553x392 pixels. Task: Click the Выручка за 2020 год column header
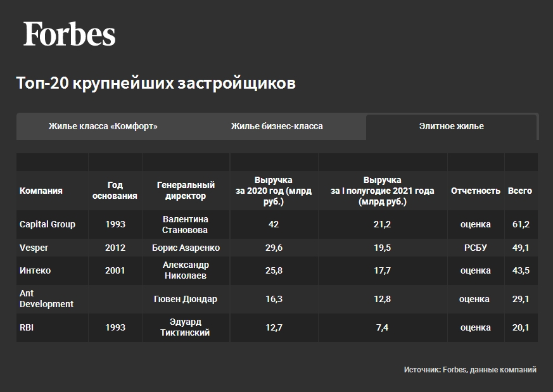(x=274, y=191)
